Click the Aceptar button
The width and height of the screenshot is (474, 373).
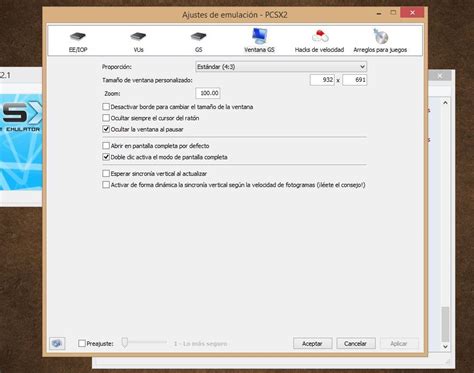pyautogui.click(x=312, y=343)
